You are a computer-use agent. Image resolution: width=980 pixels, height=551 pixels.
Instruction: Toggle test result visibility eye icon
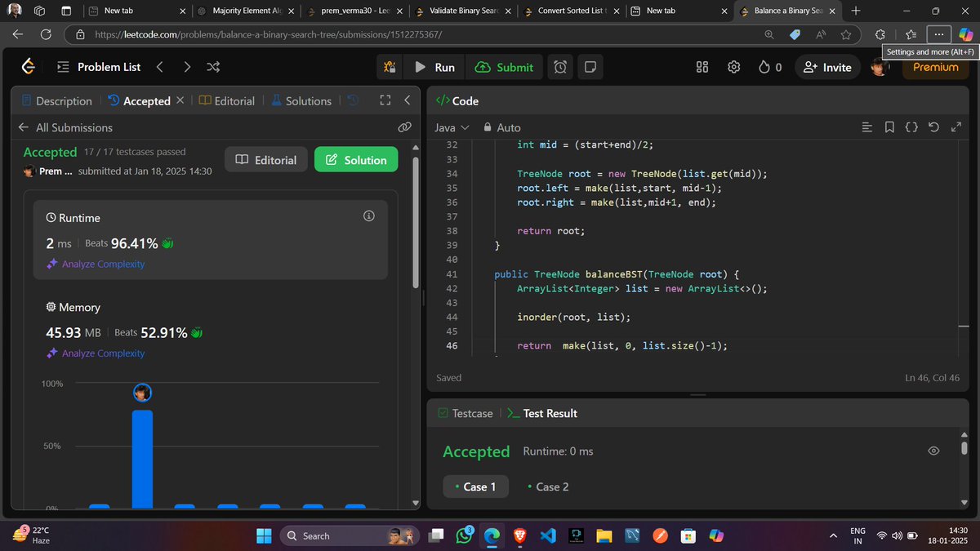[x=934, y=451]
